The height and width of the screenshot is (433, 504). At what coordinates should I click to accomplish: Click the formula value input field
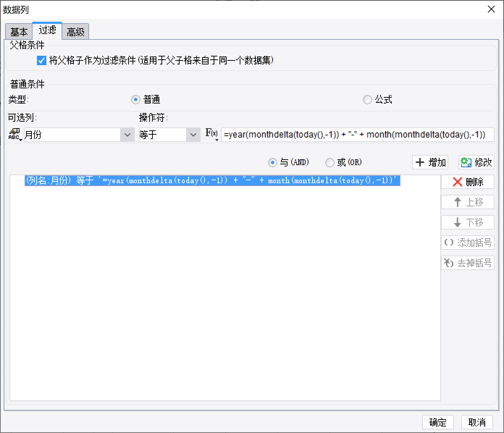357,135
